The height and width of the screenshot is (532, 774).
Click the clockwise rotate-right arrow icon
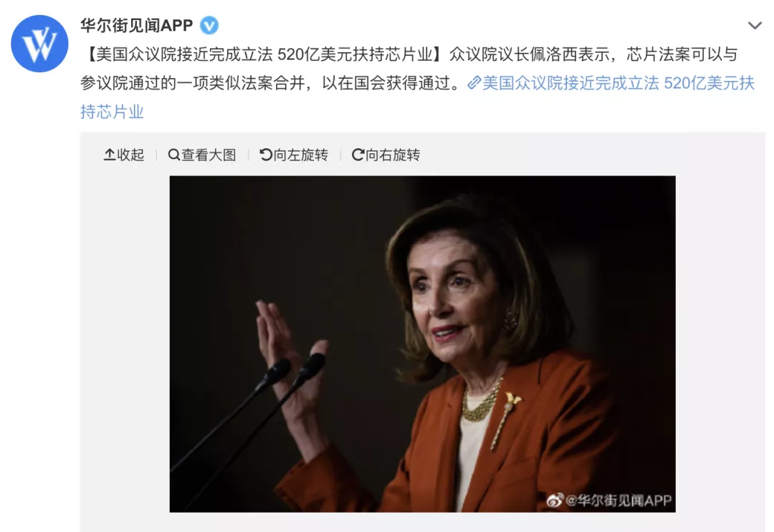[358, 155]
